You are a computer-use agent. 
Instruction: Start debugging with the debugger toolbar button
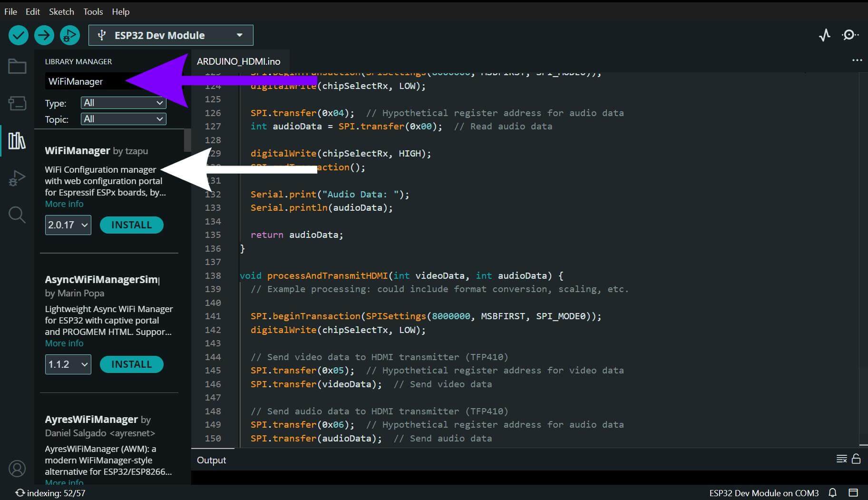pyautogui.click(x=70, y=35)
